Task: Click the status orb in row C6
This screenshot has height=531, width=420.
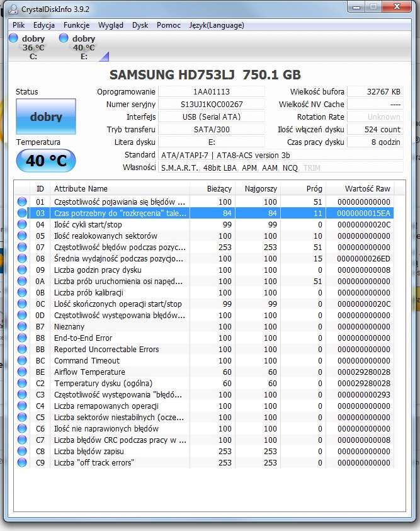Action: tap(22, 429)
